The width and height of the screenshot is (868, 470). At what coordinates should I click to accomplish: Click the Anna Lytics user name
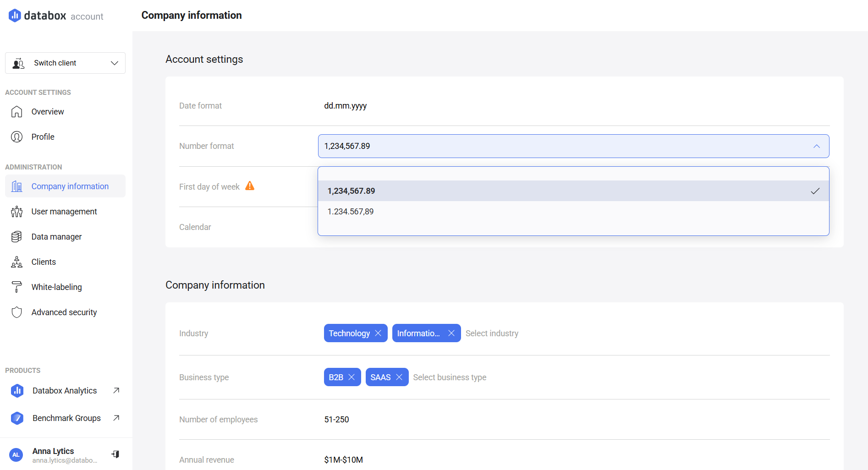pos(53,451)
